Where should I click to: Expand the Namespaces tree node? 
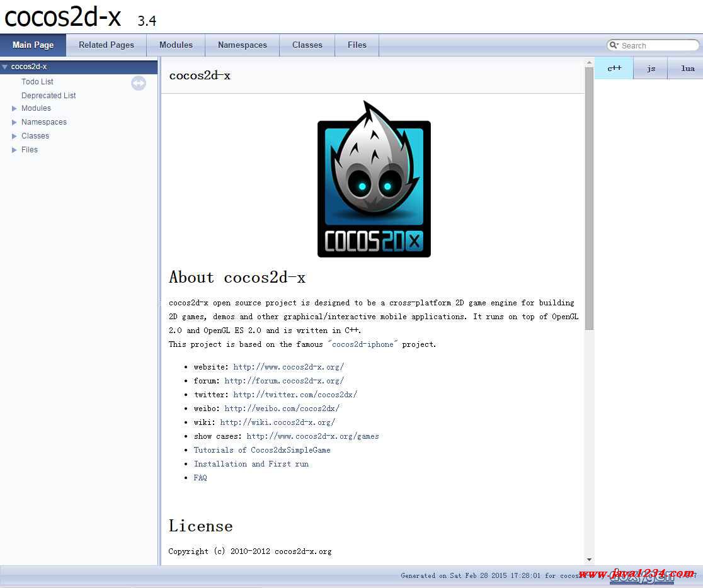coord(14,122)
